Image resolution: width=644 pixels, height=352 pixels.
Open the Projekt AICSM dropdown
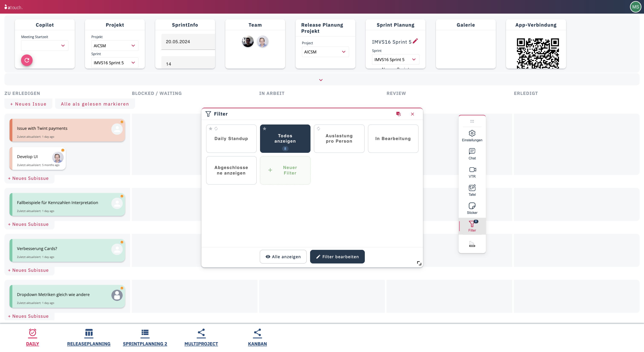coord(115,46)
